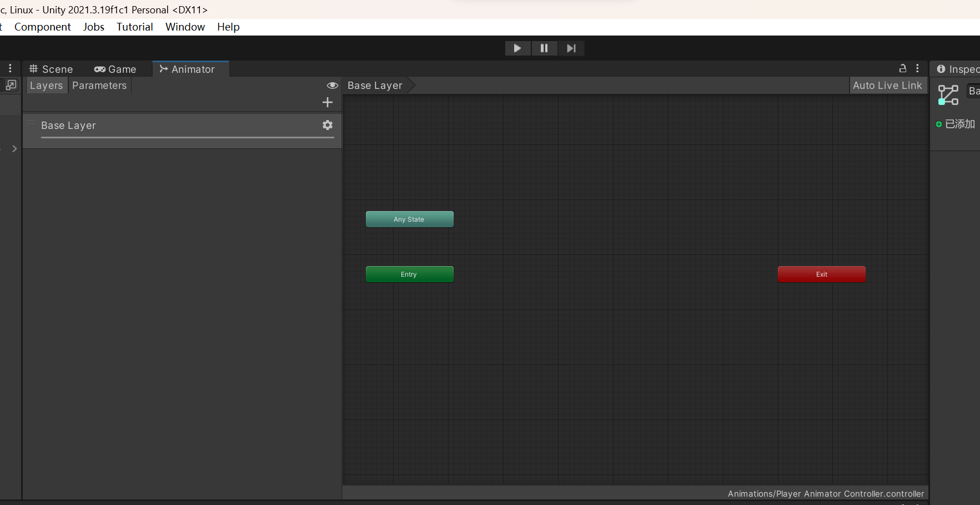The width and height of the screenshot is (980, 505).
Task: Select the Animator tab
Action: point(190,69)
